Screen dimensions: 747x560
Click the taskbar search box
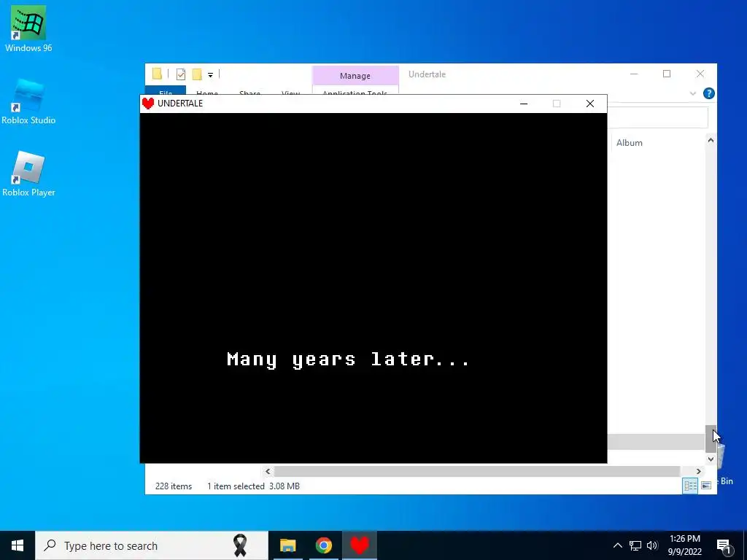(x=152, y=545)
